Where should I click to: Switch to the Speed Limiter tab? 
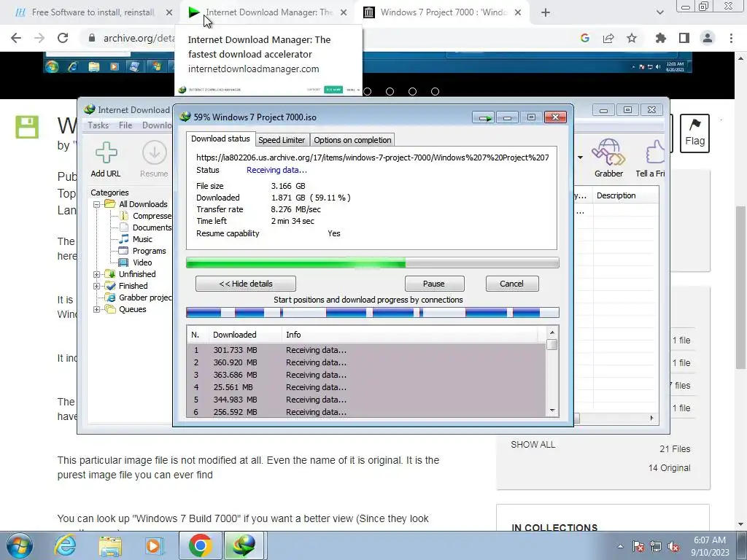282,140
